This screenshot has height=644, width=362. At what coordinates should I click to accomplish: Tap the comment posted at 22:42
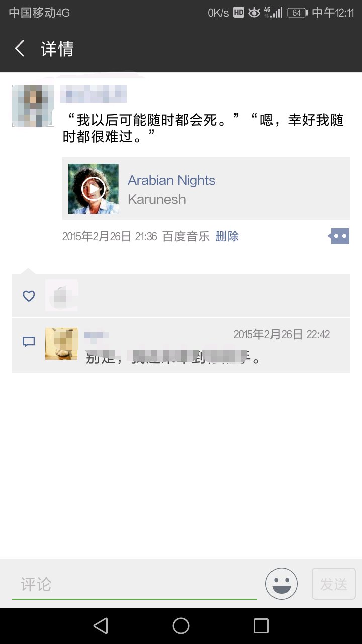click(x=181, y=345)
